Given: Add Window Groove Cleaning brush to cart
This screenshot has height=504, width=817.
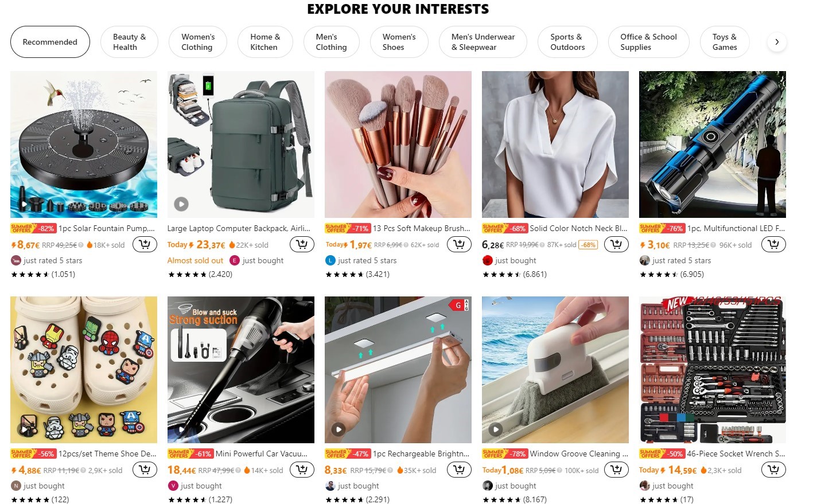Looking at the screenshot, I should [616, 470].
